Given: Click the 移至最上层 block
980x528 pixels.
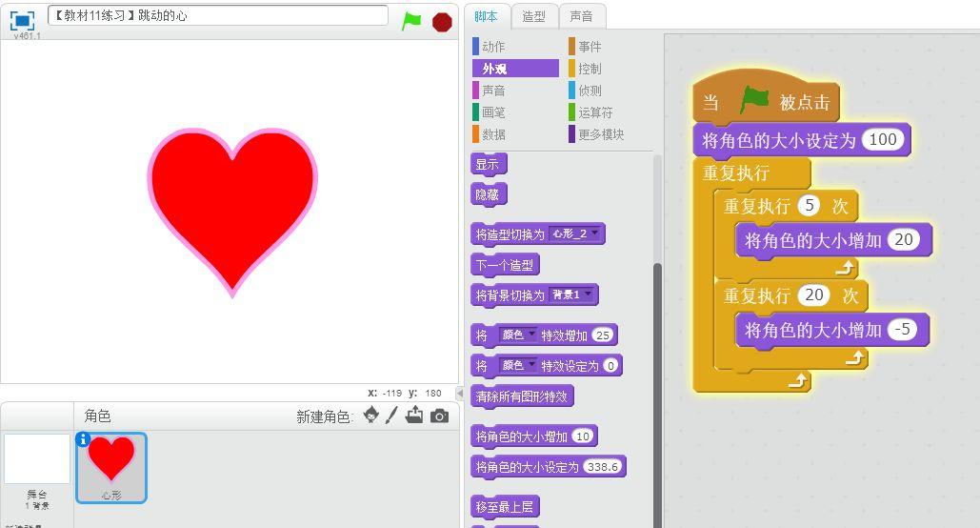Looking at the screenshot, I should [505, 507].
